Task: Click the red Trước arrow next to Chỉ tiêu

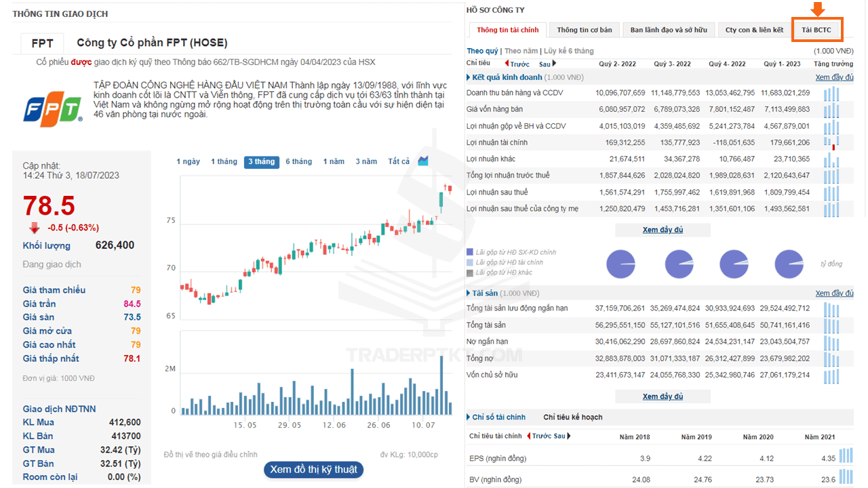Action: (507, 64)
